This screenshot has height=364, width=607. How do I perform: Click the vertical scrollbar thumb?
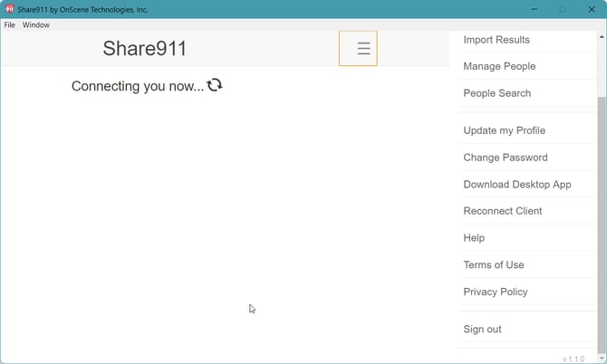pos(602,217)
